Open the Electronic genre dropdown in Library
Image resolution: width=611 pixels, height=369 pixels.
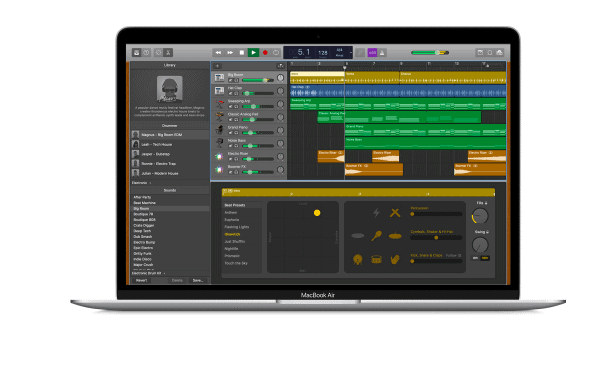(x=141, y=183)
